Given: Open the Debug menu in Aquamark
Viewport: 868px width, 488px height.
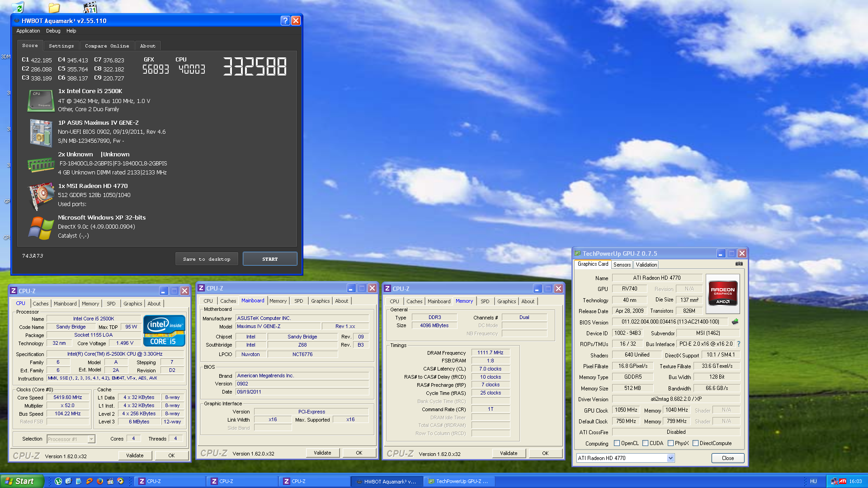Looking at the screenshot, I should pos(53,31).
